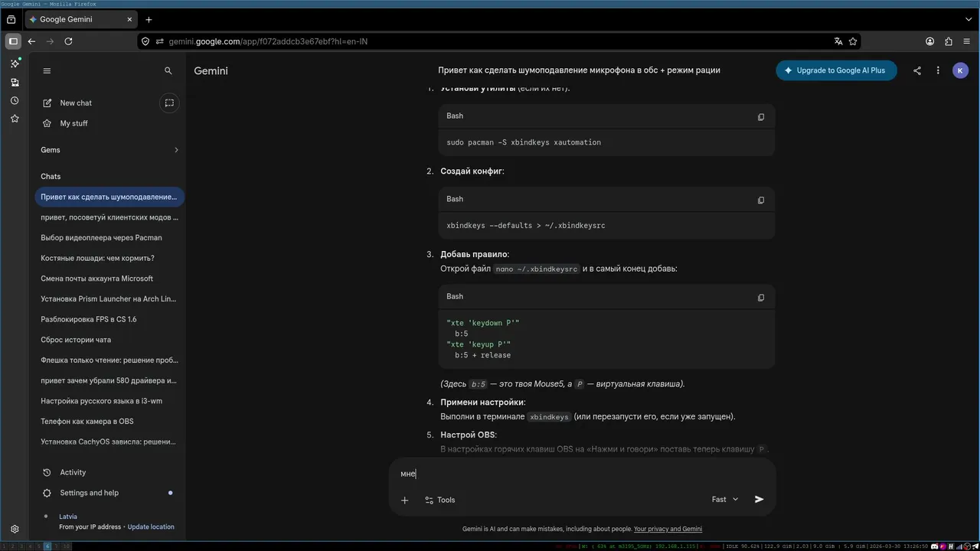Open 'Your privacy and Gemini' link
The height and width of the screenshot is (551, 980).
point(668,529)
